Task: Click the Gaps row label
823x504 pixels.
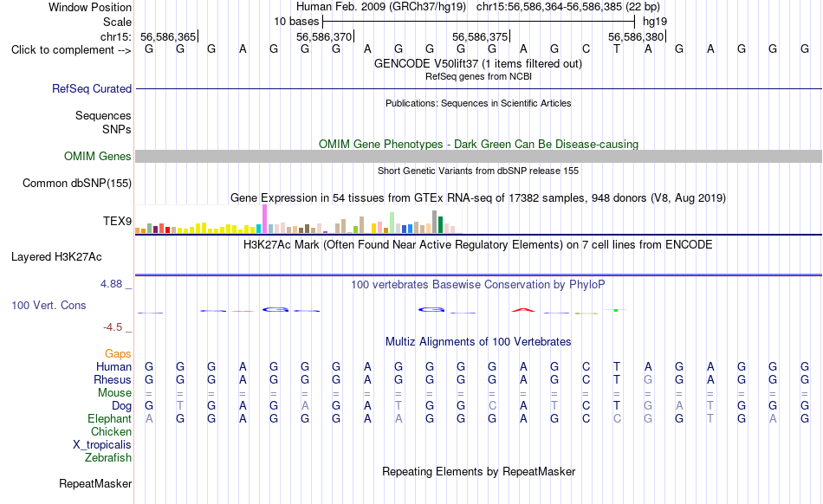Action: pos(118,354)
